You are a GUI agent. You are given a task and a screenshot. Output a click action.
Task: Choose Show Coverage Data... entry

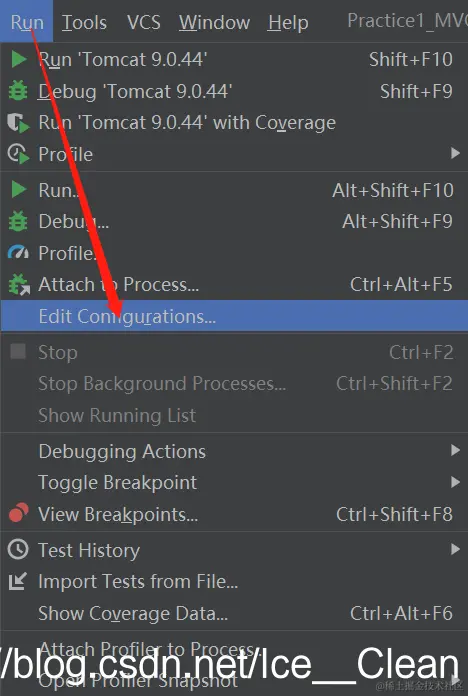[234, 613]
